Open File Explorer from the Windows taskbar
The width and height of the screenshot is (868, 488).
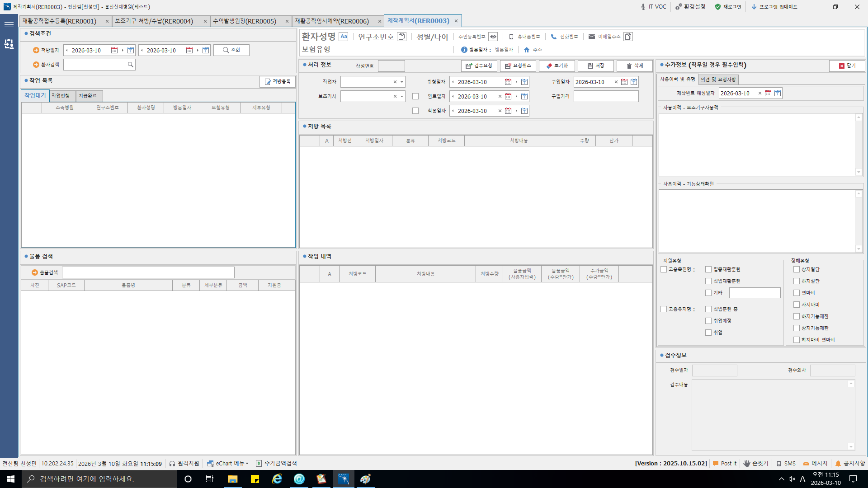(232, 479)
